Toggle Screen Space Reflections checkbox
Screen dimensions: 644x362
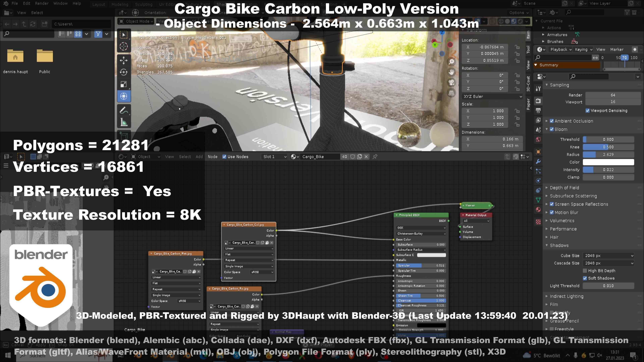coord(552,204)
